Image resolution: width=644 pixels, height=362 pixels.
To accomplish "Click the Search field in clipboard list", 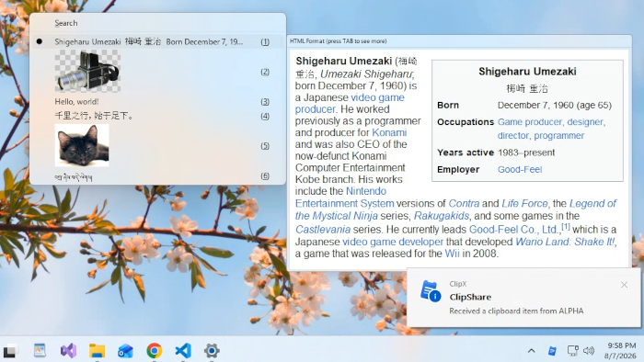I will (x=157, y=23).
